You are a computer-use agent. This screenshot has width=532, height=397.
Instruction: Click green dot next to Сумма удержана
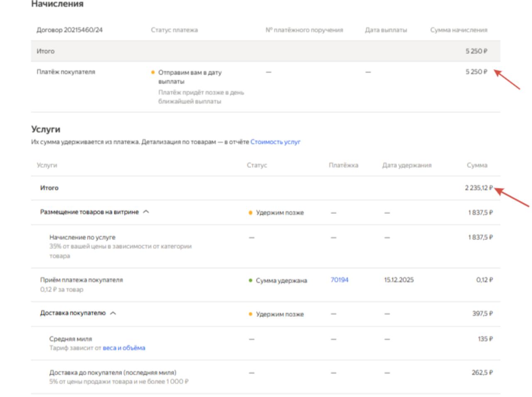coord(250,280)
